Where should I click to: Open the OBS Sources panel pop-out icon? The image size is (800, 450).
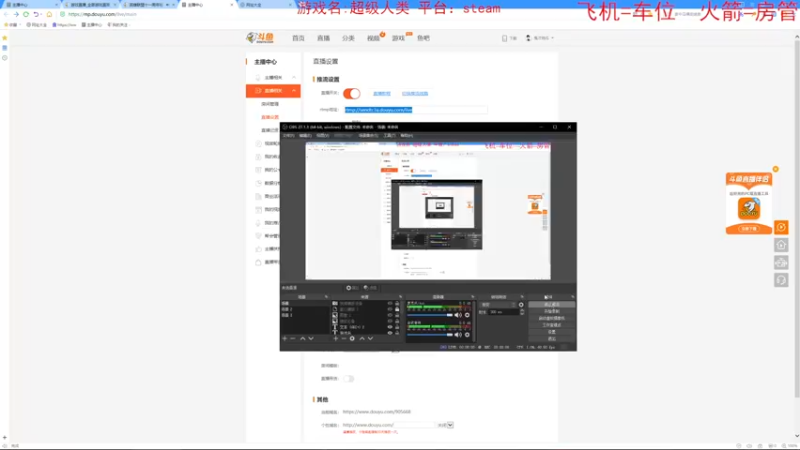click(x=401, y=297)
